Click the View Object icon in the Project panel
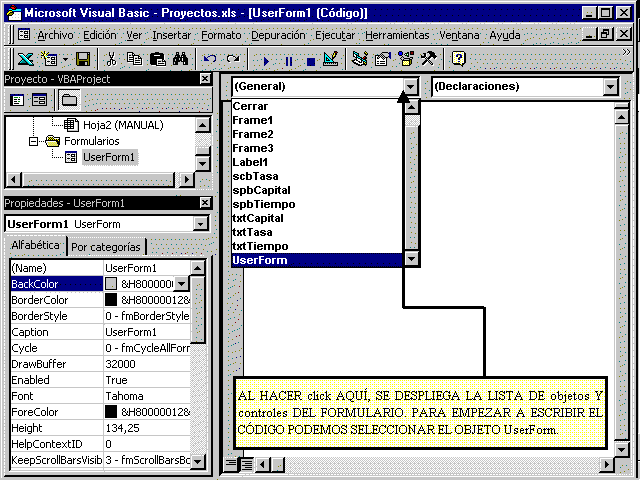The width and height of the screenshot is (640, 480). tap(40, 100)
